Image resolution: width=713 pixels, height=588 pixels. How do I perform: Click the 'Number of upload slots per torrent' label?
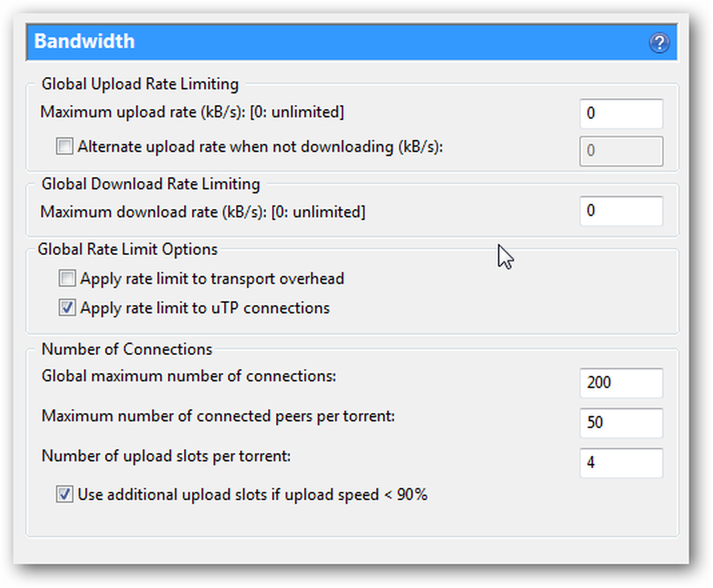pos(166,455)
